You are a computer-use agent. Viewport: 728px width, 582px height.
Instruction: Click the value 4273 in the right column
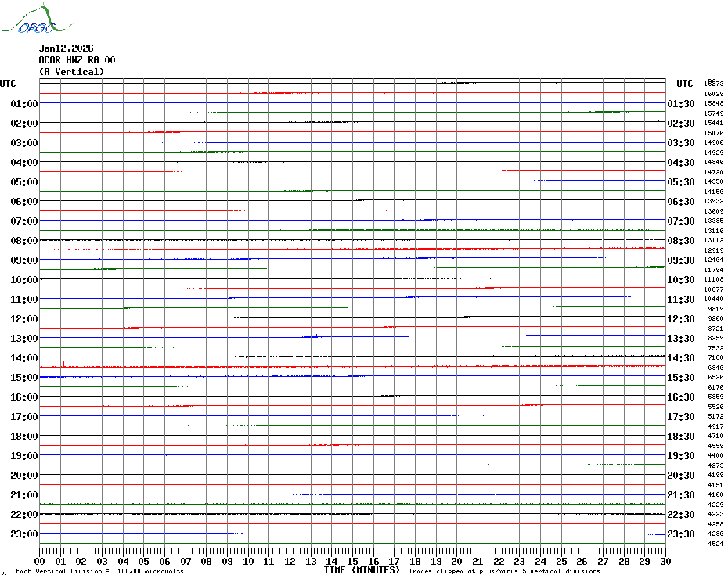[x=715, y=465]
